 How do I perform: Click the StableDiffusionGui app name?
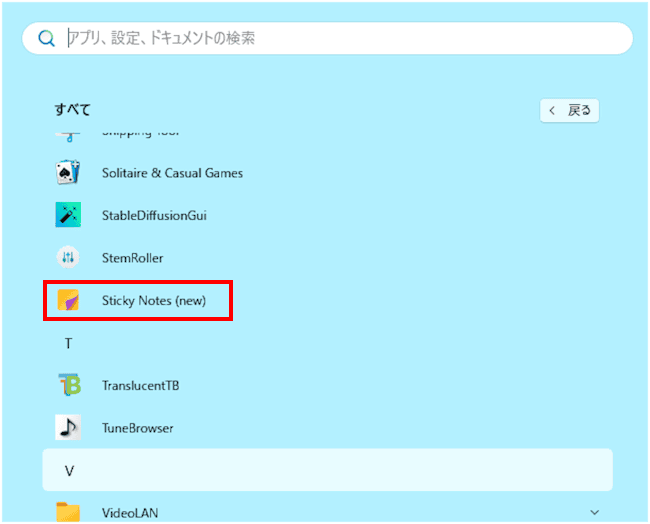tap(154, 215)
